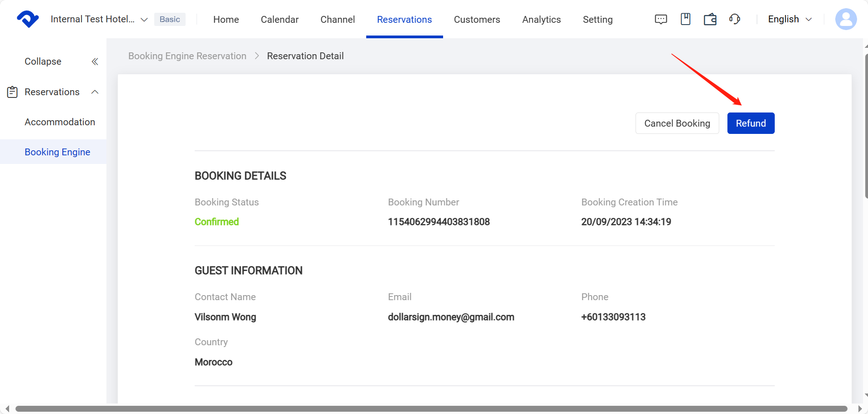Viewport: 868px width, 414px height.
Task: Select Accommodation in the sidebar
Action: tap(60, 122)
